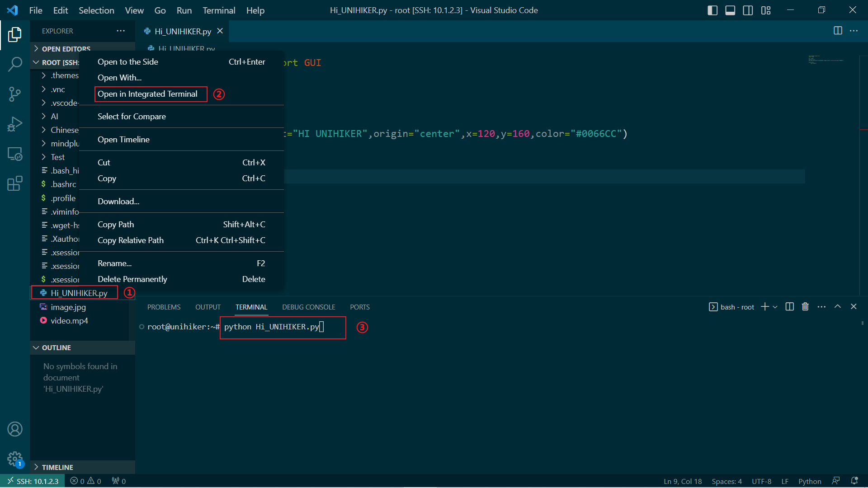Kill terminal with trash icon
Screen dimensions: 868x488
pos(805,307)
